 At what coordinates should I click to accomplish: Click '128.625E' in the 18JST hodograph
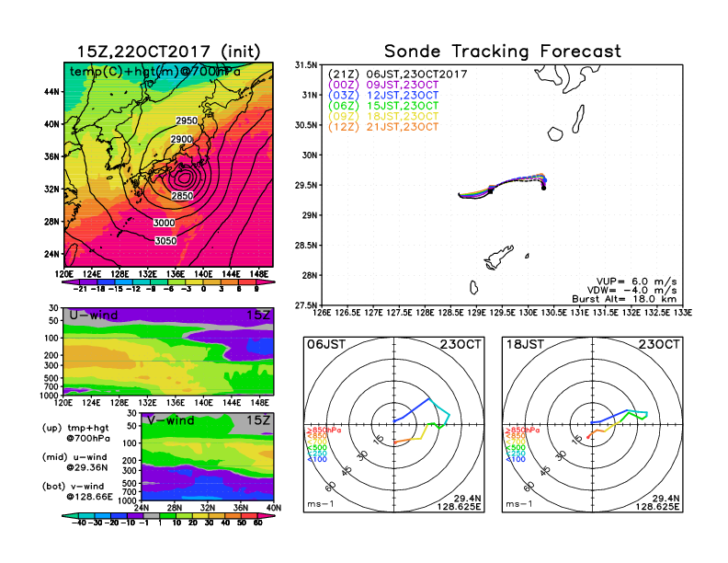(x=657, y=506)
